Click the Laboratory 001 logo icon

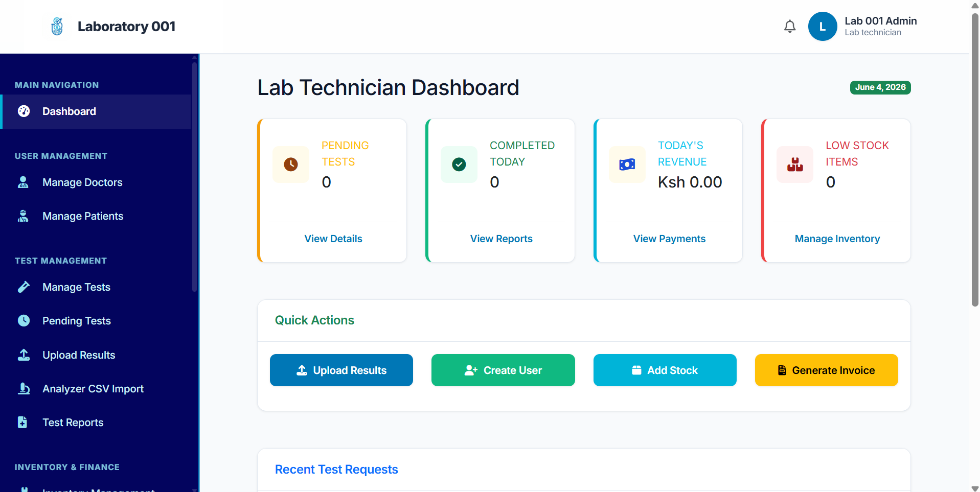[57, 27]
